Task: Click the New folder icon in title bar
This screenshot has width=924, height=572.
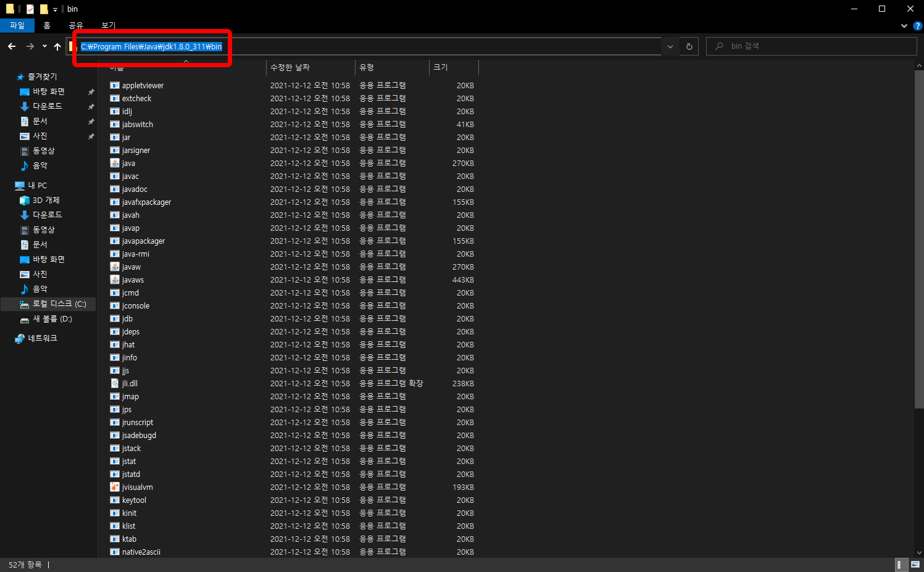Action: 44,9
